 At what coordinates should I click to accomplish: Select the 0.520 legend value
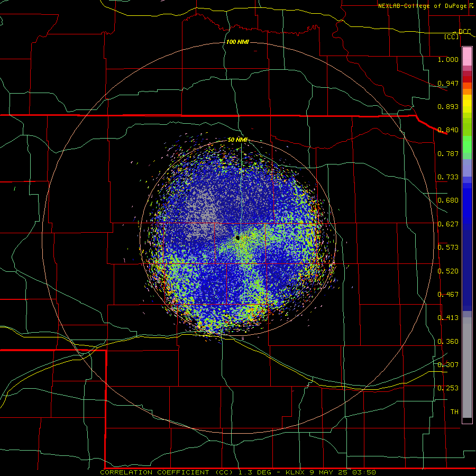[448, 271]
